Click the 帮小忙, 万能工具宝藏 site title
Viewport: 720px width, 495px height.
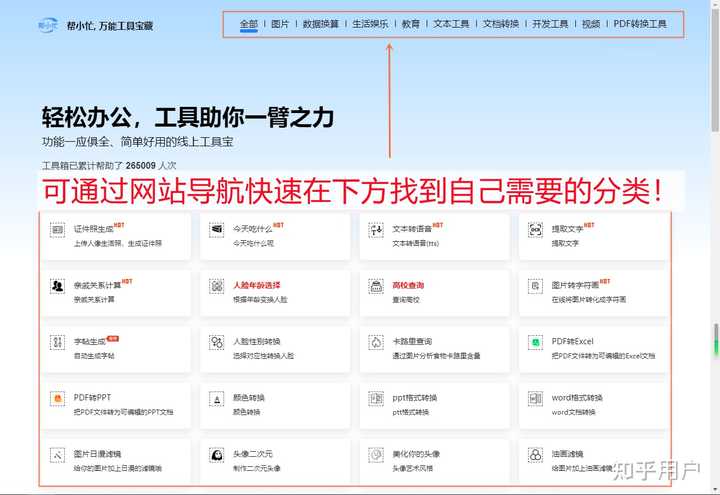click(x=110, y=26)
